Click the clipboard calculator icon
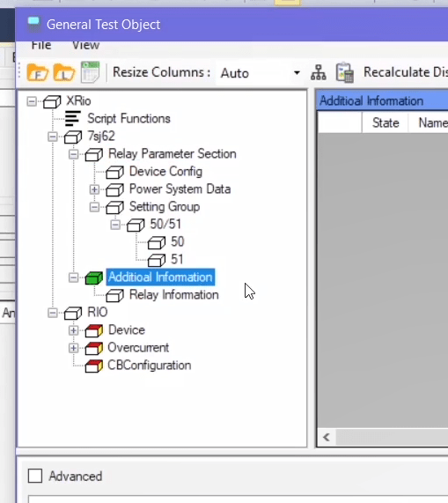This screenshot has height=503, width=448. pos(345,72)
